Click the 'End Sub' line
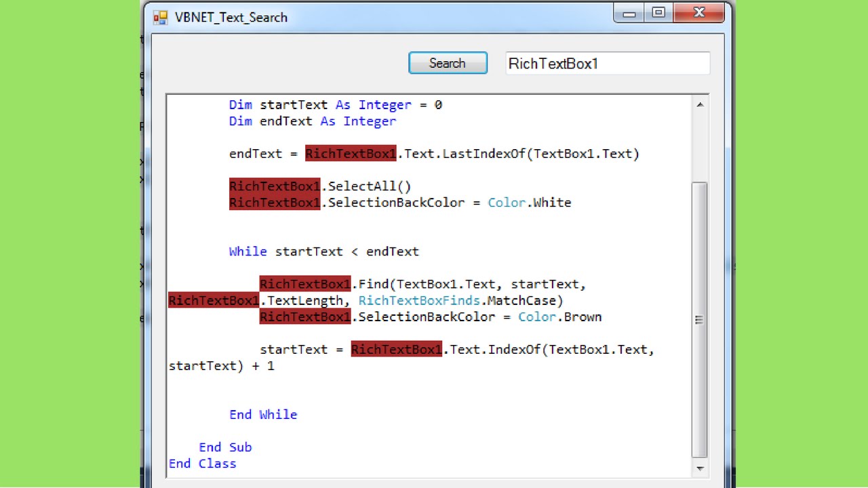 pos(225,447)
